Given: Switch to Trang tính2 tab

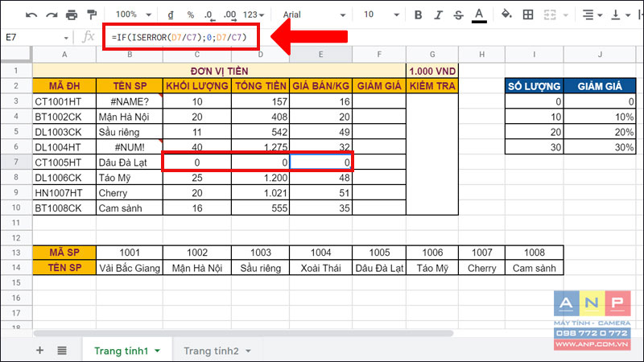Looking at the screenshot, I should (211, 351).
